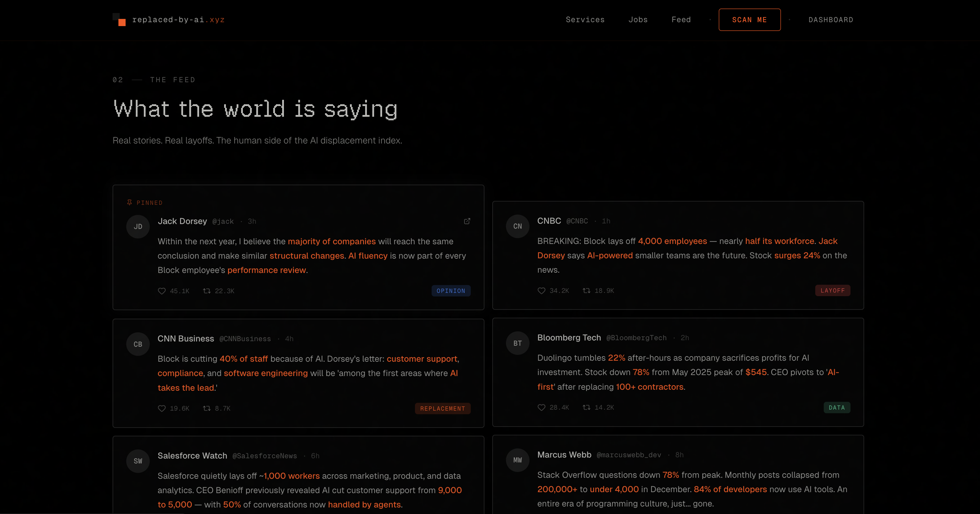Click the OPINION tag on Dorsey's post
This screenshot has width=980, height=514.
[x=451, y=291]
